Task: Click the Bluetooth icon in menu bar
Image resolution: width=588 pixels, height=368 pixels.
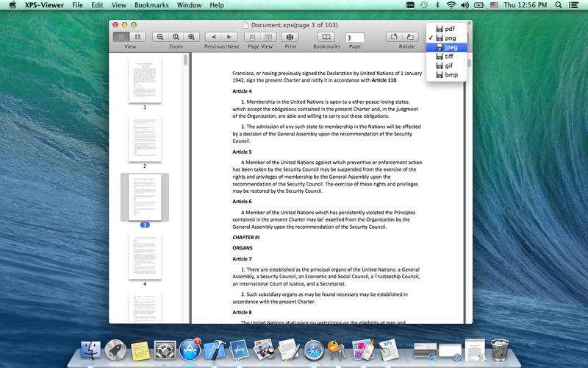Action: (437, 5)
